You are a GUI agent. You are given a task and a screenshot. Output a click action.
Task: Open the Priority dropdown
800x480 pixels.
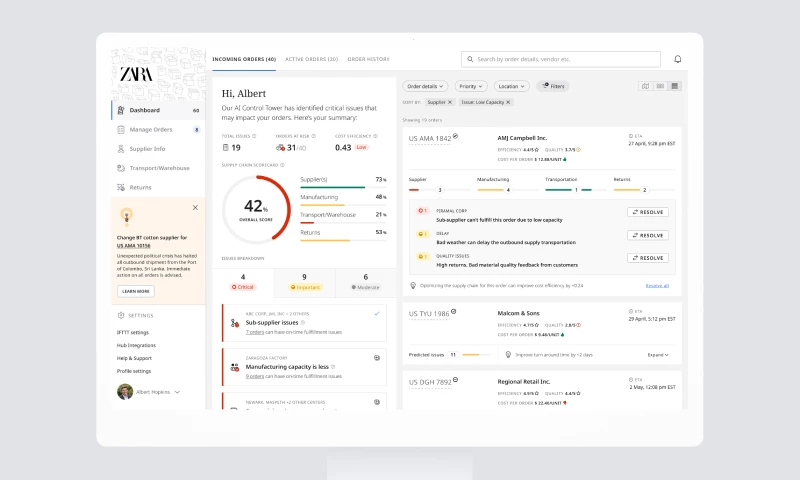click(x=471, y=86)
